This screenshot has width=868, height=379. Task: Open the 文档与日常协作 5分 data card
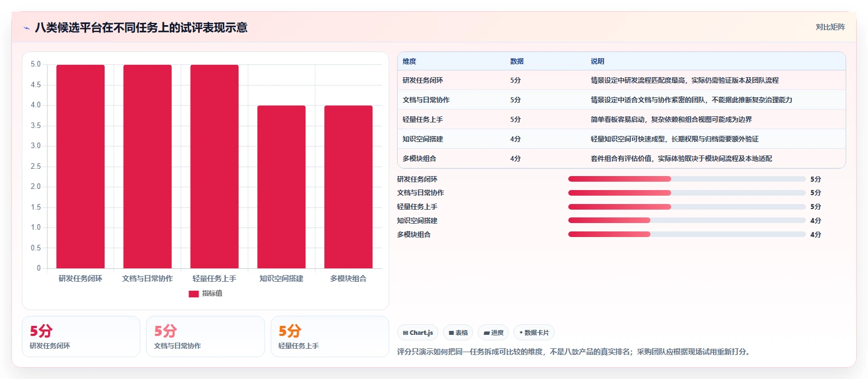[x=205, y=337]
